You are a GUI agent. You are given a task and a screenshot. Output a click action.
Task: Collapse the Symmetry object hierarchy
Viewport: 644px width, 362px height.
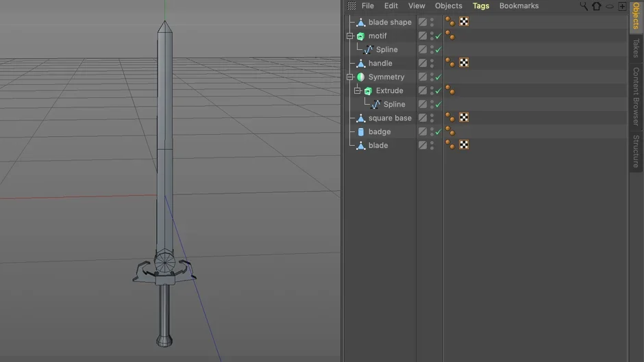pos(350,77)
